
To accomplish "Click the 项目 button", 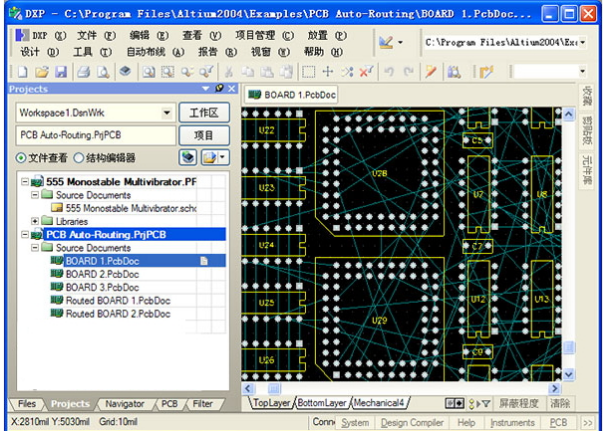I will [204, 135].
